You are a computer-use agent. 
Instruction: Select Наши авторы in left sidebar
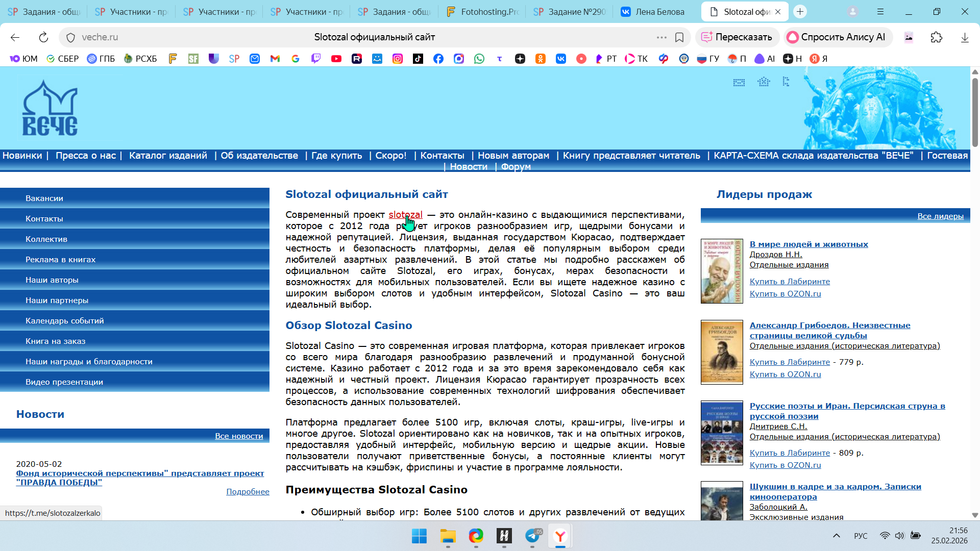[52, 280]
